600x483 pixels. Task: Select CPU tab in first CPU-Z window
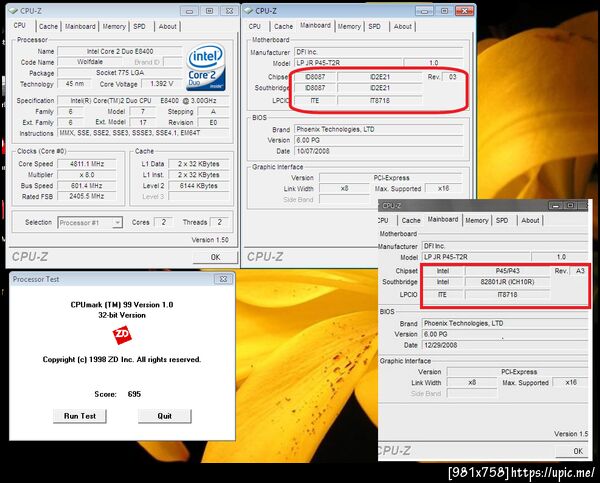click(20, 25)
